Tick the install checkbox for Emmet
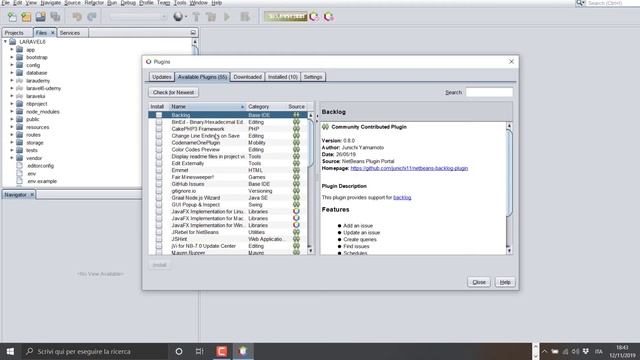The image size is (640, 360). [x=159, y=170]
